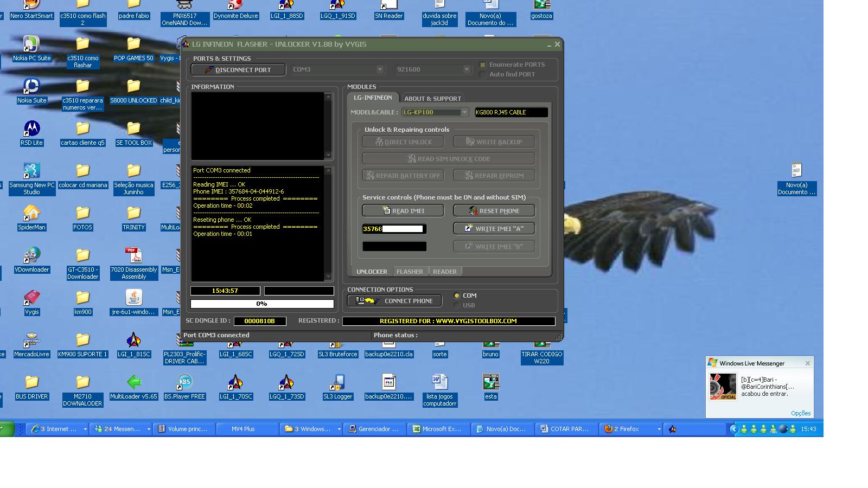
Task: Click WRITE IMEI "A" button
Action: coord(494,228)
